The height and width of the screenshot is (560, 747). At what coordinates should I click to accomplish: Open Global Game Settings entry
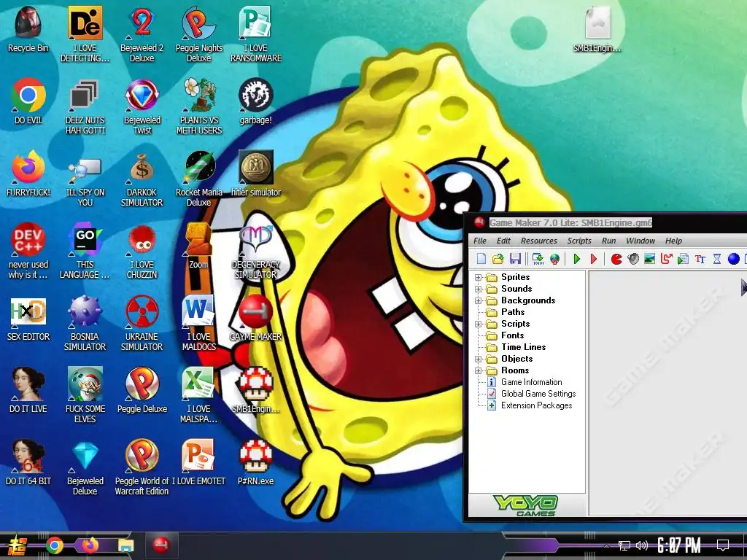538,394
